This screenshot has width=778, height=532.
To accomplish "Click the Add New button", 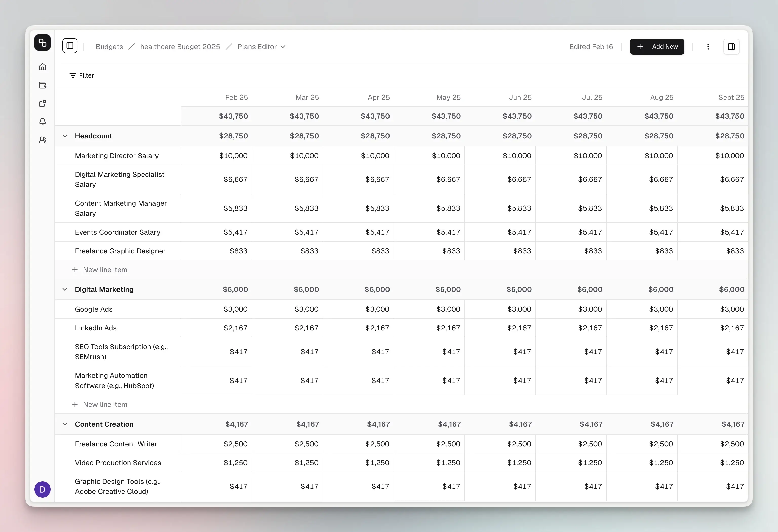I will coord(657,47).
